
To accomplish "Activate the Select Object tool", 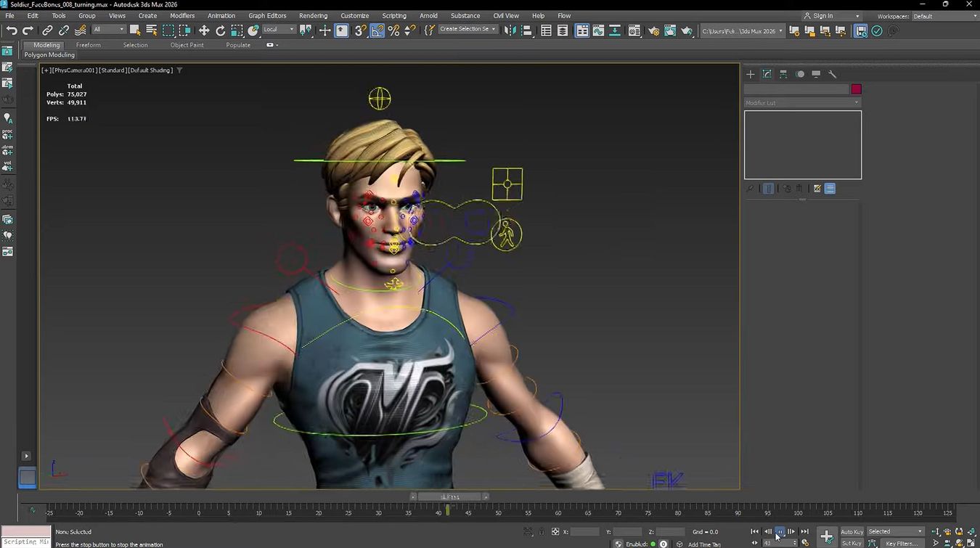I will [x=135, y=30].
